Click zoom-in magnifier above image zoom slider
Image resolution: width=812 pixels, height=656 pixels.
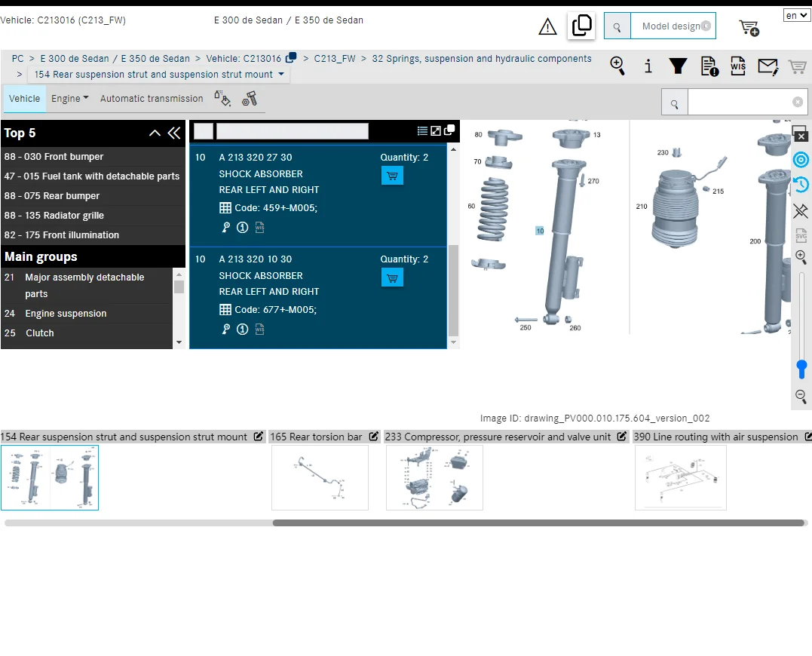click(801, 257)
